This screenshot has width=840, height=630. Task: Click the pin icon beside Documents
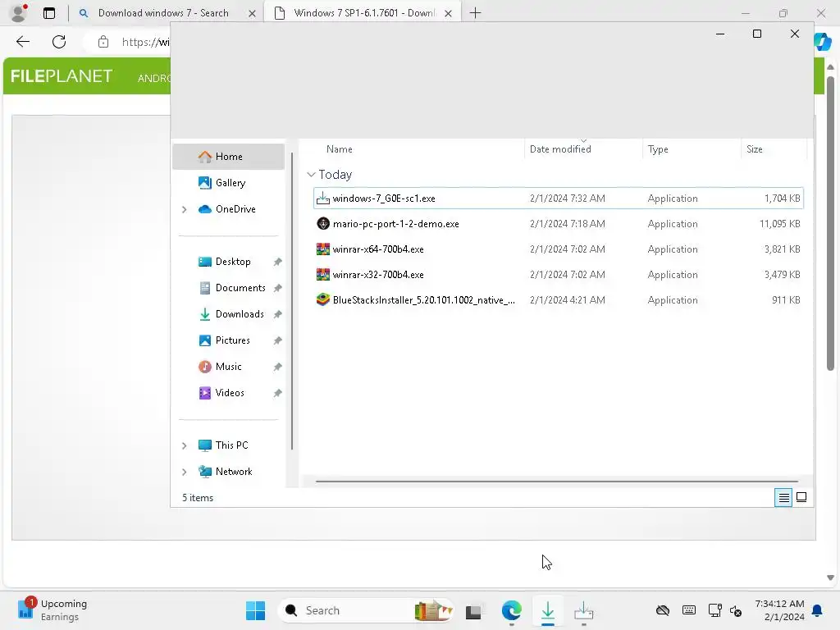coord(277,288)
